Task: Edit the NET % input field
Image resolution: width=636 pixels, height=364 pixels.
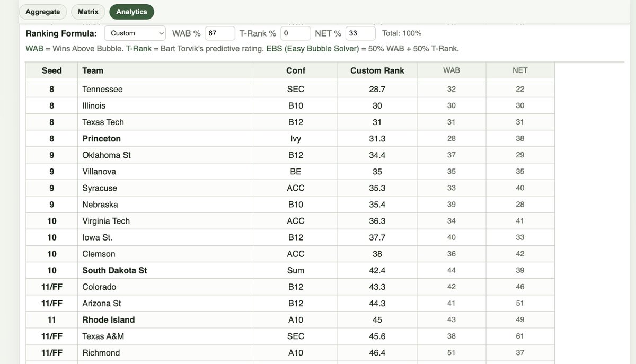Action: (360, 33)
